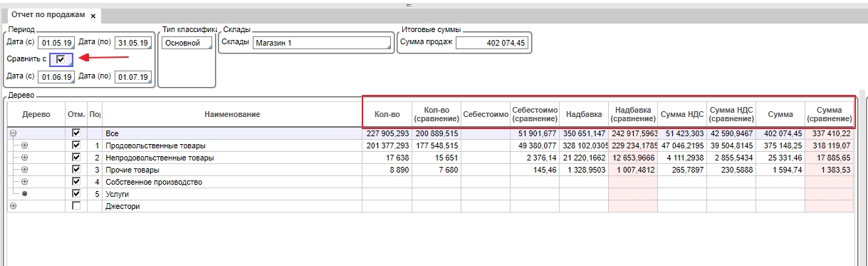Open the Склады Магазин 1 selector

(x=323, y=43)
